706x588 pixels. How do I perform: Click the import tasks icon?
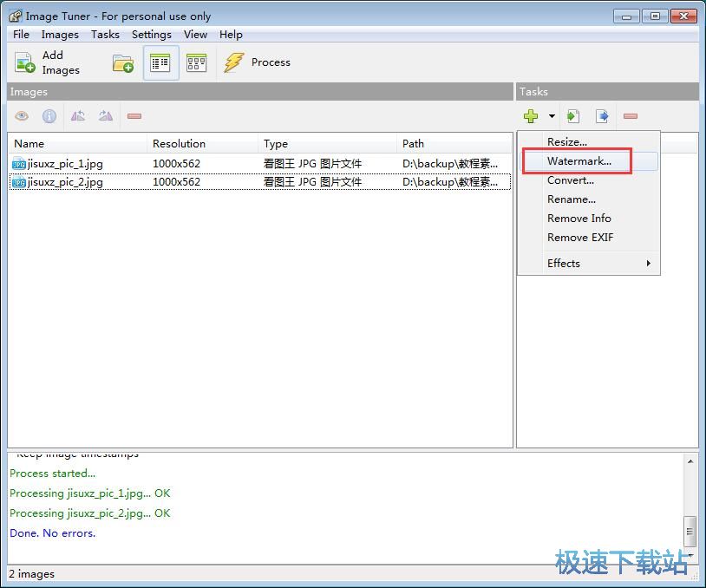tap(572, 116)
